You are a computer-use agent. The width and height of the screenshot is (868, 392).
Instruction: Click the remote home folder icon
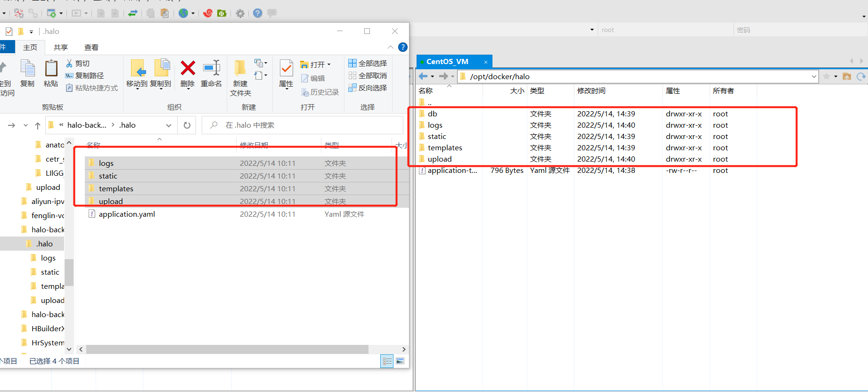(x=847, y=76)
